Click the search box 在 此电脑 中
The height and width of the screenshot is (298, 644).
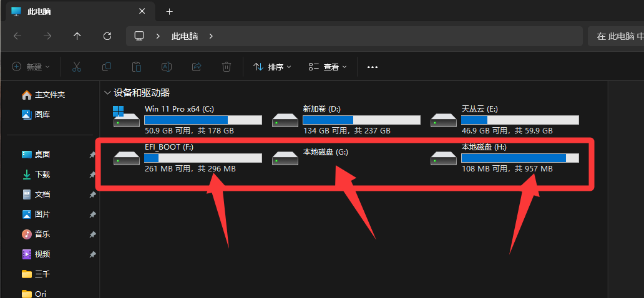pos(616,37)
